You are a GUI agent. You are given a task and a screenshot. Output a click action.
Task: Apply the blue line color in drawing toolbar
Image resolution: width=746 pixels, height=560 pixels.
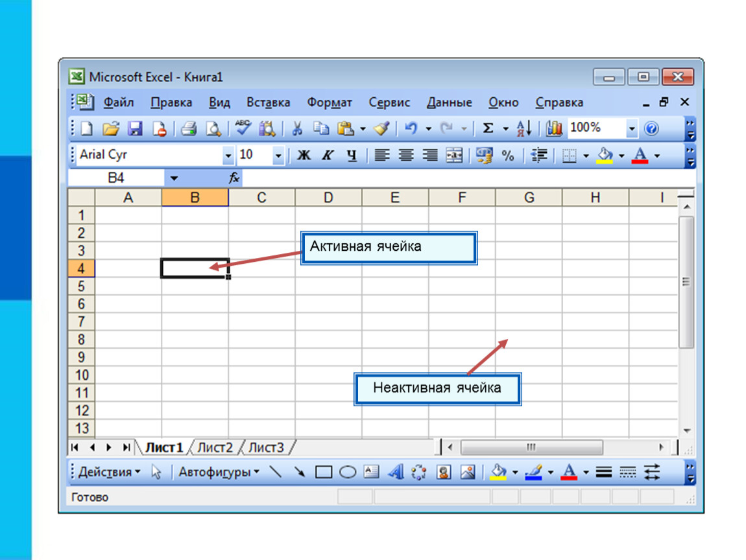[x=533, y=472]
